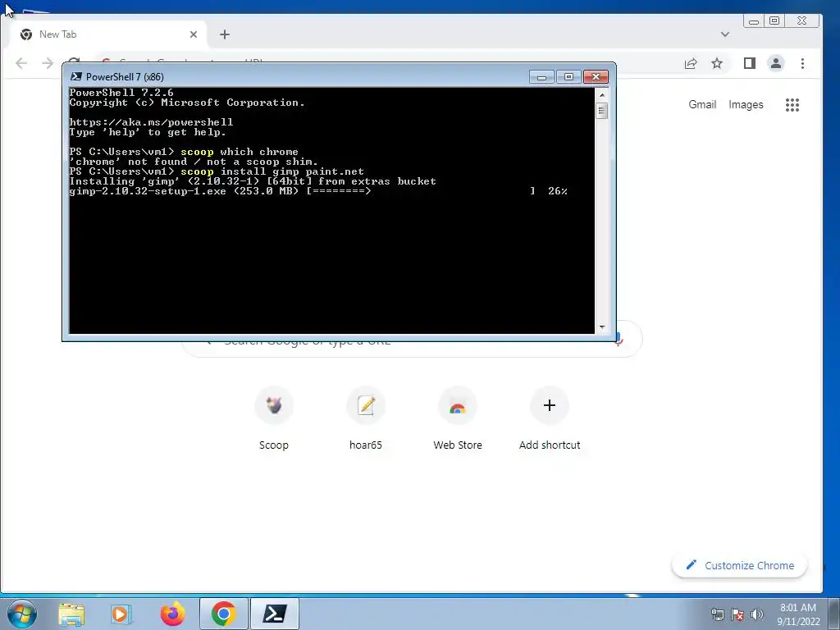This screenshot has width=840, height=630.
Task: Open the hoar65 shortcut tile
Action: 366,418
